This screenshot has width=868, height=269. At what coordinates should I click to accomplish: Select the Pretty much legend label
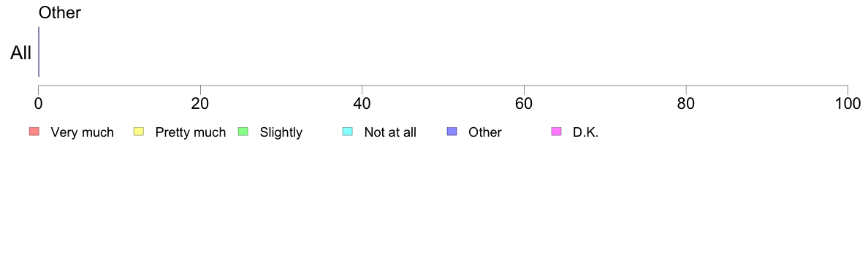[191, 132]
